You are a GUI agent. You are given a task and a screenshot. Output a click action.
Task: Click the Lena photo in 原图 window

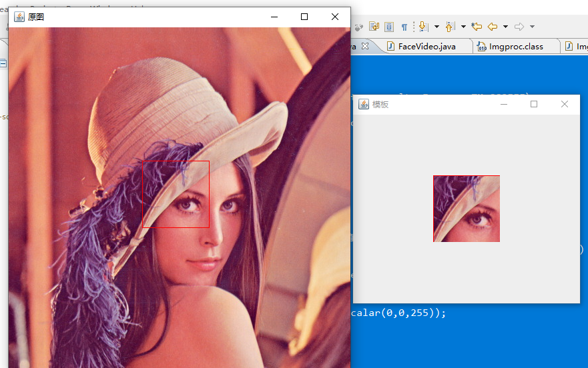click(x=180, y=197)
